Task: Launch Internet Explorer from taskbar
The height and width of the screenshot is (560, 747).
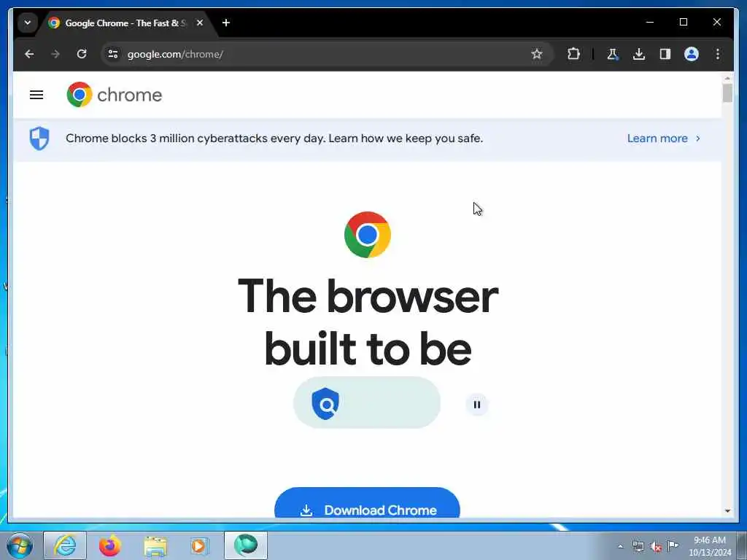Action: click(x=65, y=545)
